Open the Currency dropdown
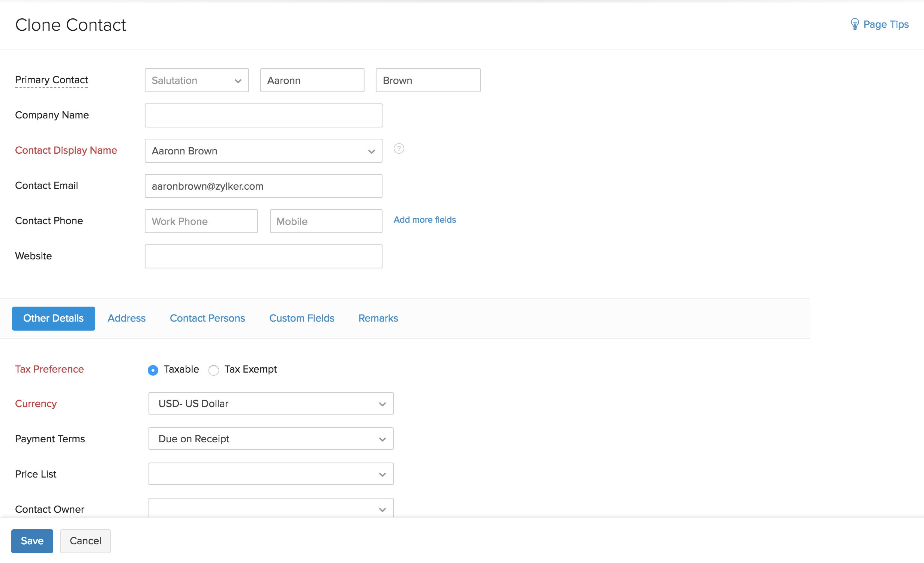Image resolution: width=924 pixels, height=563 pixels. tap(271, 403)
